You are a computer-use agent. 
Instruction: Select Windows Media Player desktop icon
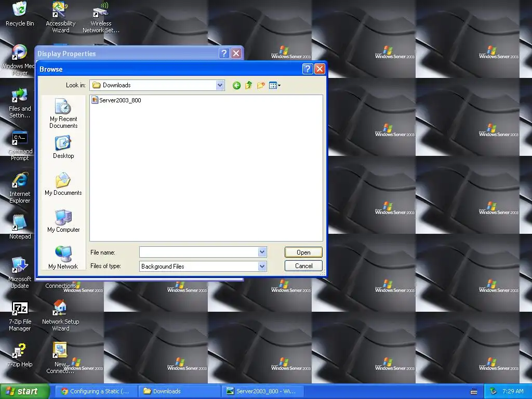pyautogui.click(x=19, y=60)
